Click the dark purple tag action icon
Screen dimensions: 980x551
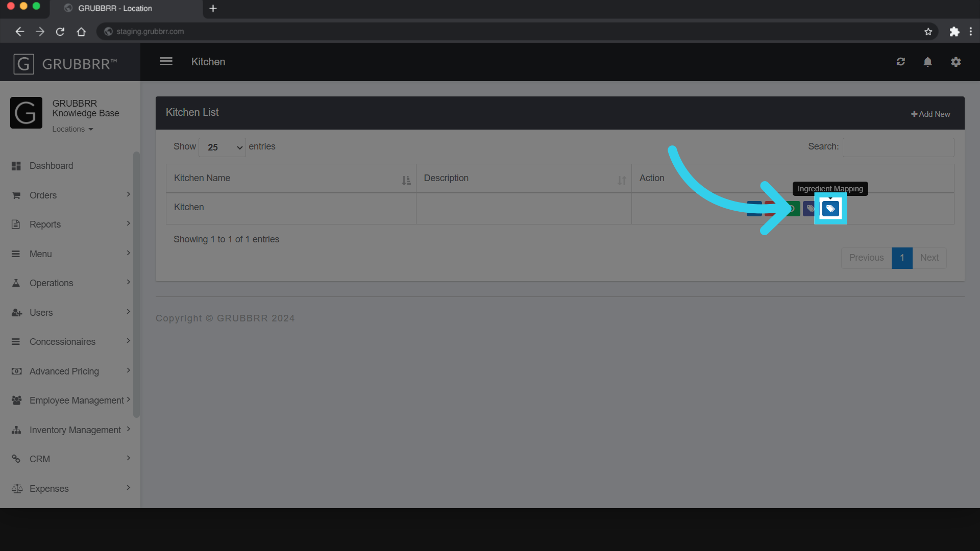point(810,208)
